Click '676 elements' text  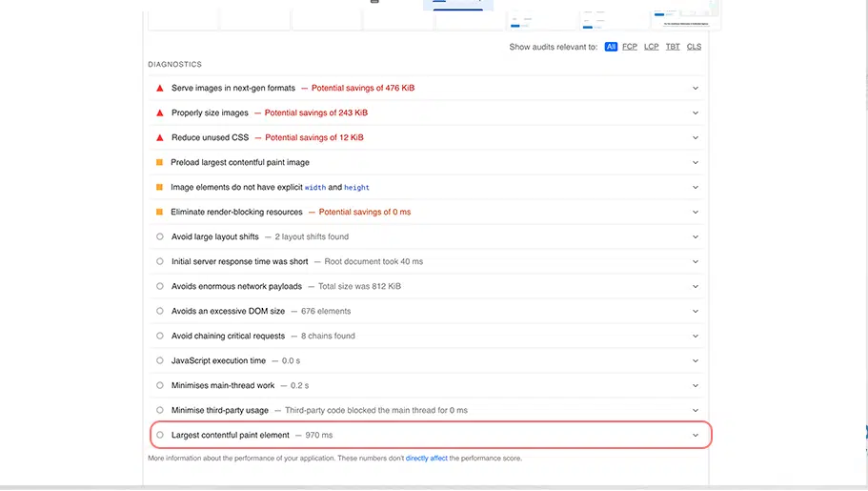point(326,311)
